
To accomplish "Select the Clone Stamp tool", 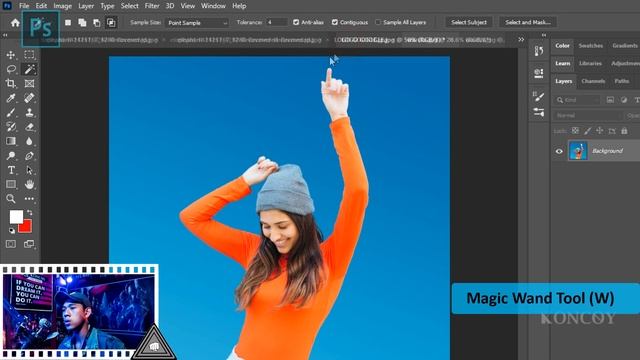I will coord(29,113).
